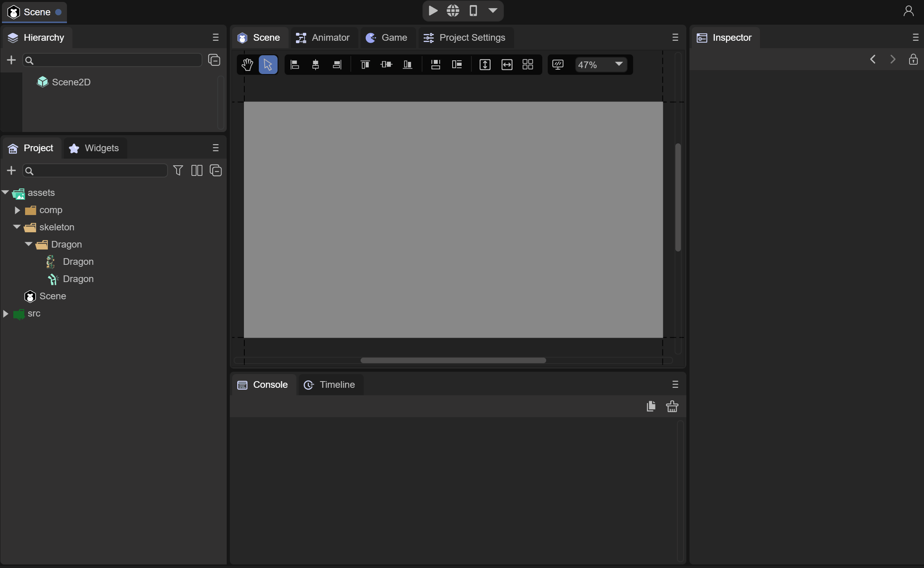
Task: Click the align top edges icon
Action: (x=365, y=65)
